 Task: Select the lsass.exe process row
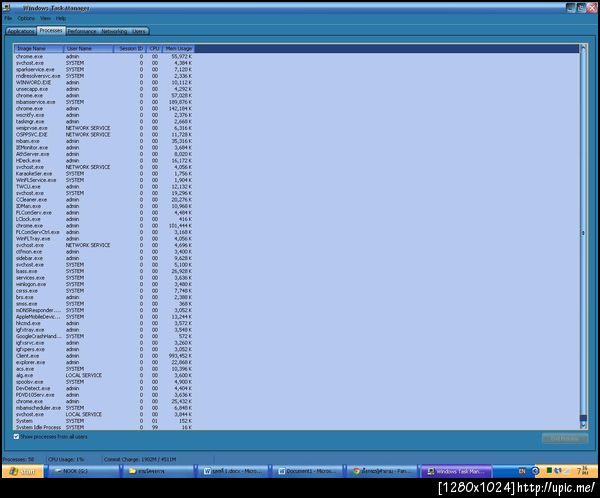(x=104, y=271)
